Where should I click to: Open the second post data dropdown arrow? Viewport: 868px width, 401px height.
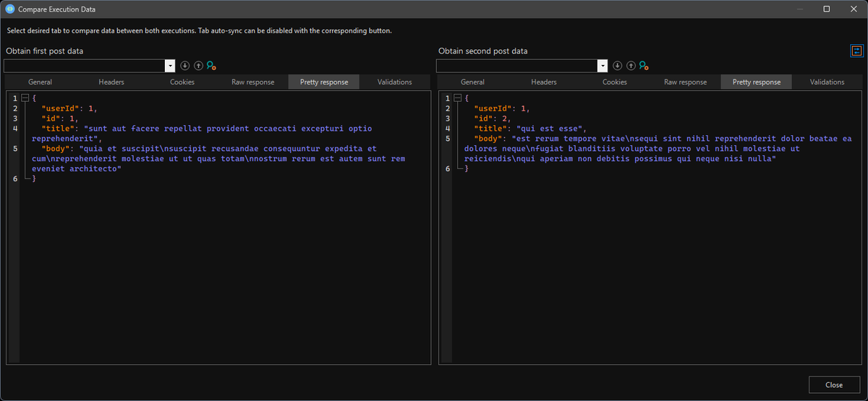coord(603,66)
